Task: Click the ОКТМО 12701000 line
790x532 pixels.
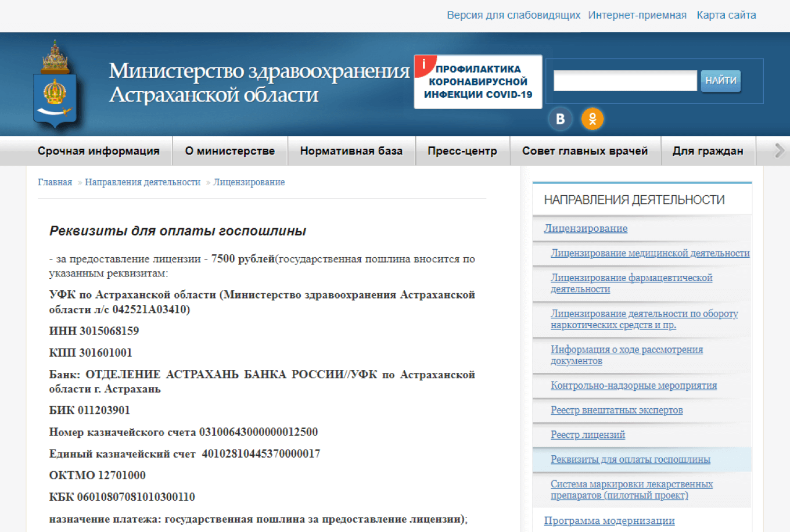Action: [x=98, y=475]
